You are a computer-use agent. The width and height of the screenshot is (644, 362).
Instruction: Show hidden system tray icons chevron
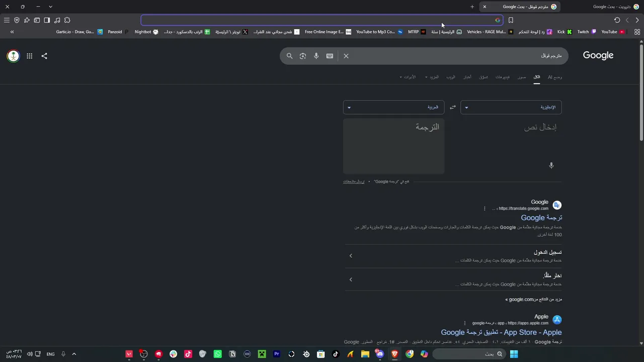74,354
